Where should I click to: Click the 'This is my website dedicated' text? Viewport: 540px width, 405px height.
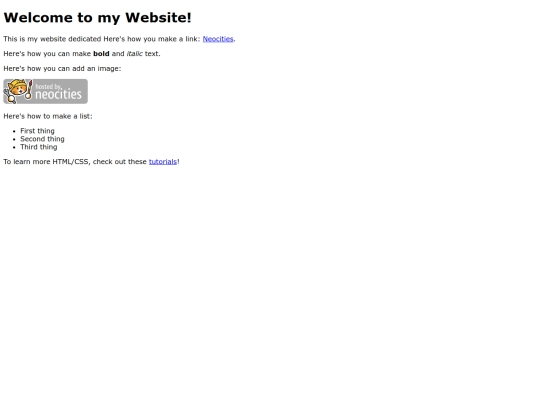tap(52, 39)
